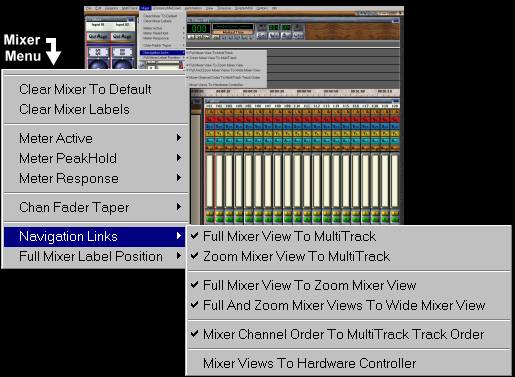Toggle Zoom Mixer View To MultiTrack
The image size is (515, 377).
349,256
